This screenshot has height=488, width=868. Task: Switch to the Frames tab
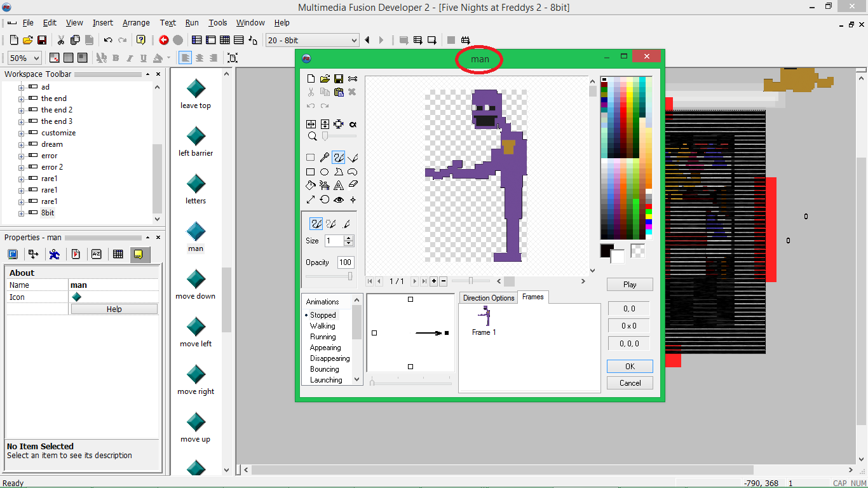tap(532, 297)
